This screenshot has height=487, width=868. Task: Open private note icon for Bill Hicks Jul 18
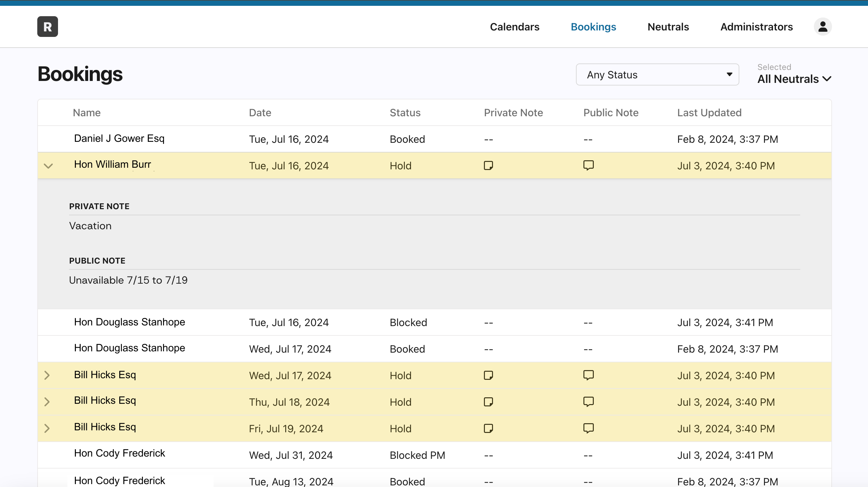488,402
